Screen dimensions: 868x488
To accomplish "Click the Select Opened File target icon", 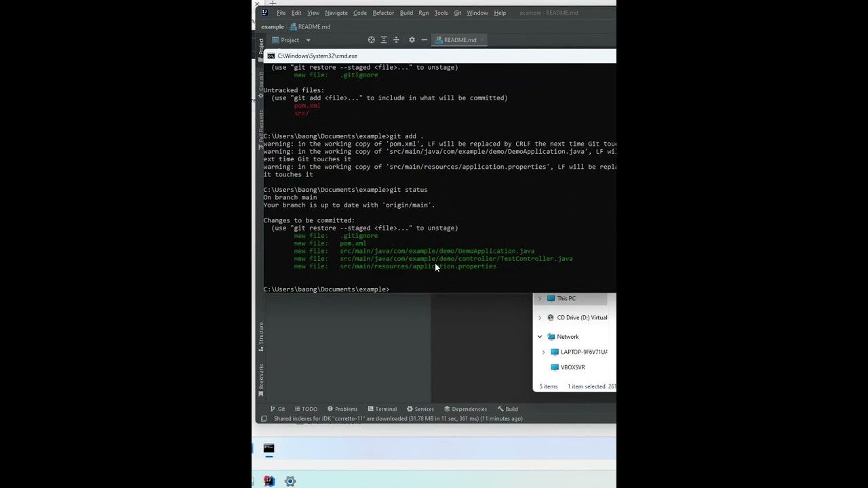I will tap(371, 40).
